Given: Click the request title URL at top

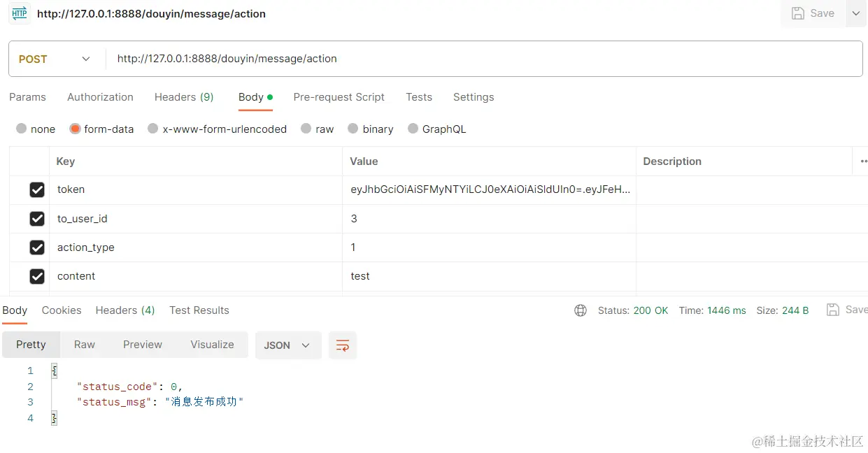Looking at the screenshot, I should (151, 14).
